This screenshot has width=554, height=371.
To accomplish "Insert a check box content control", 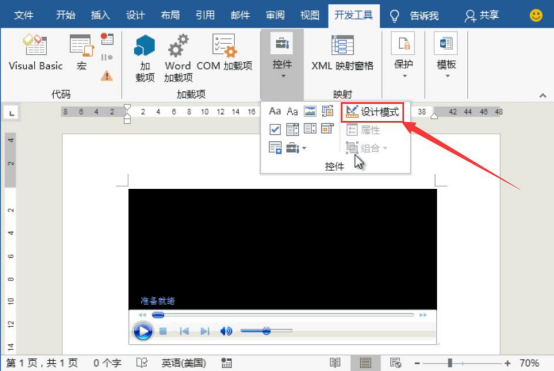I will point(275,129).
